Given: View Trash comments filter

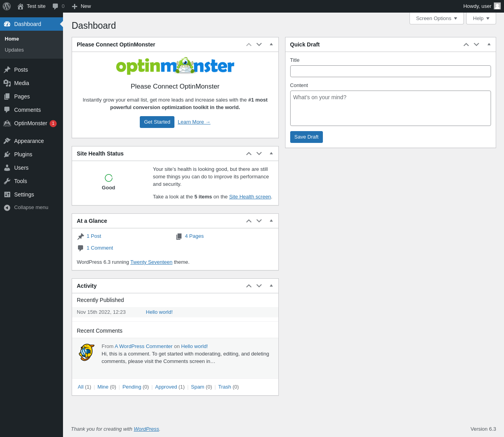Looking at the screenshot, I should coord(224,387).
